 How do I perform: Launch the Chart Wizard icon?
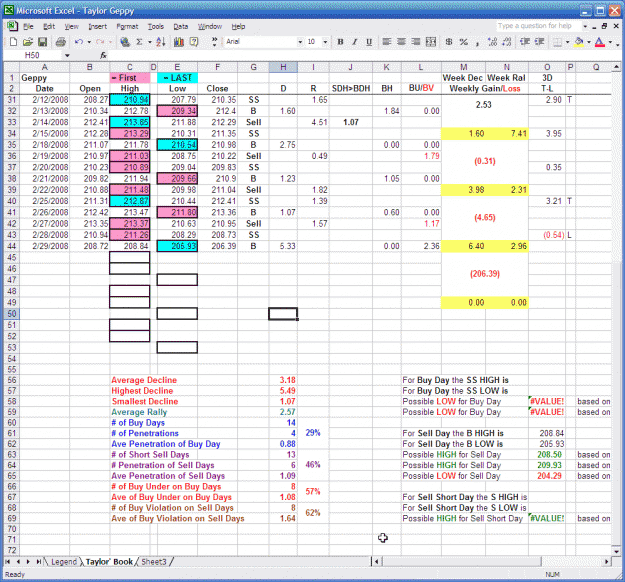[x=179, y=42]
